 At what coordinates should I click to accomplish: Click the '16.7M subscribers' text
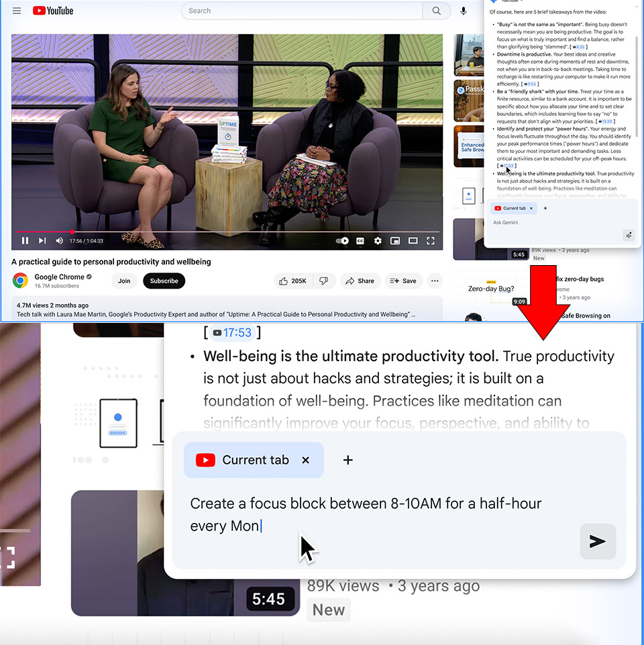[57, 285]
